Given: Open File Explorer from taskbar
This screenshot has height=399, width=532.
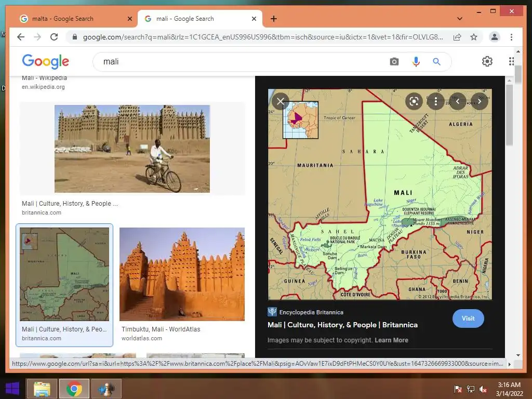Looking at the screenshot, I should point(42,389).
